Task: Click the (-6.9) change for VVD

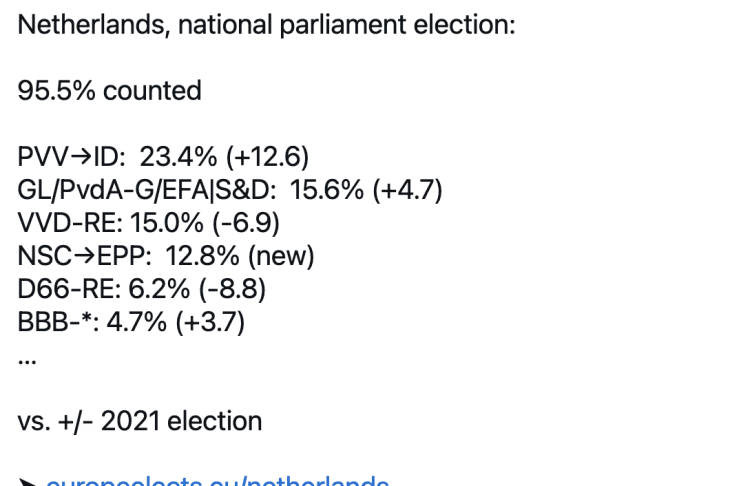Action: tap(246, 223)
